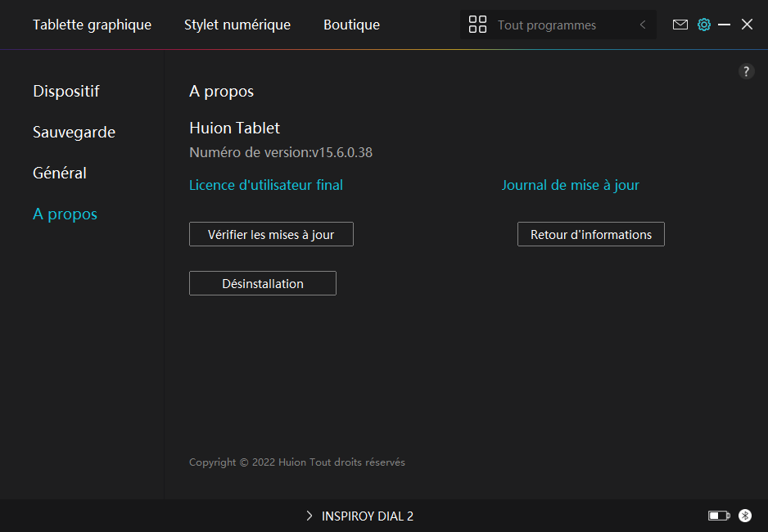
Task: Open the Général settings section
Action: tap(60, 173)
